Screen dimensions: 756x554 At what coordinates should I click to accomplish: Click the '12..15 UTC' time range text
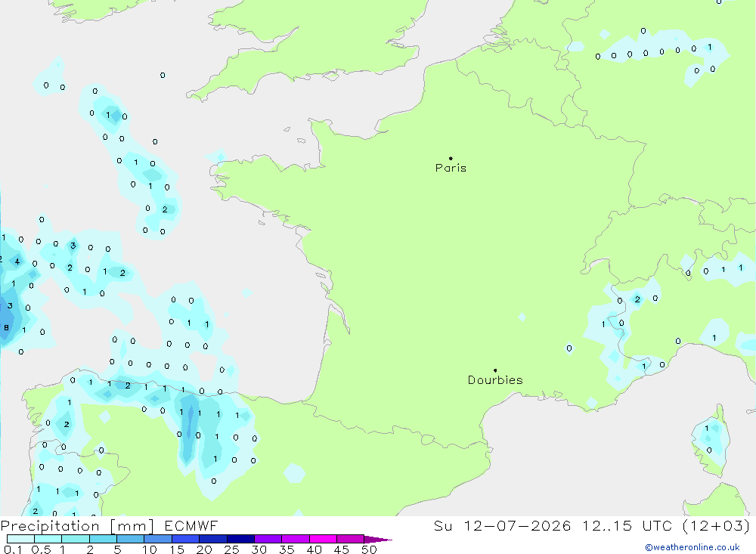click(x=629, y=525)
